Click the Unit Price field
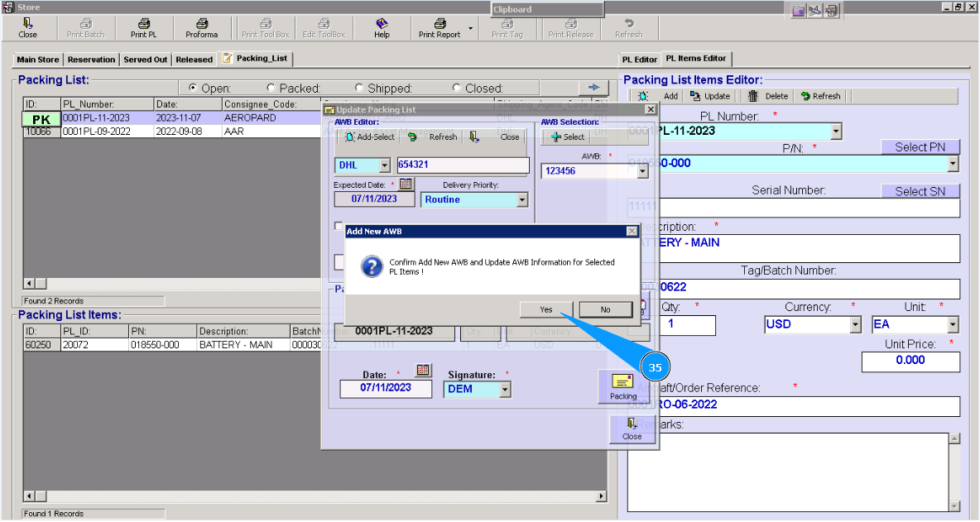Image resolution: width=980 pixels, height=522 pixels. 910,362
